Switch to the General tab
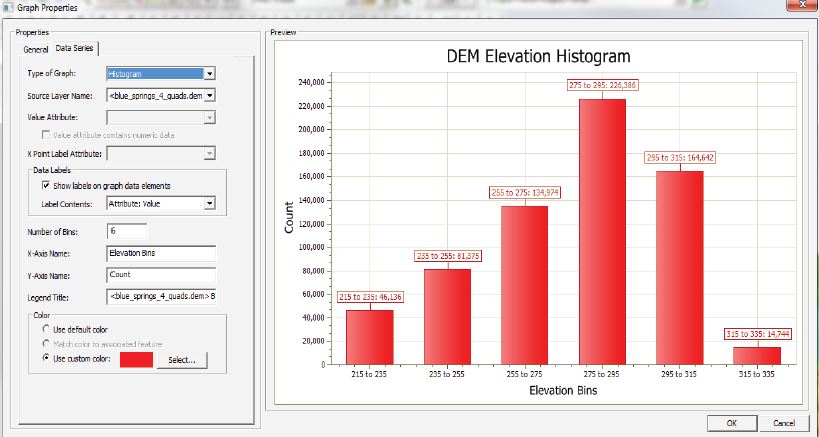Image resolution: width=819 pixels, height=437 pixels. (36, 49)
